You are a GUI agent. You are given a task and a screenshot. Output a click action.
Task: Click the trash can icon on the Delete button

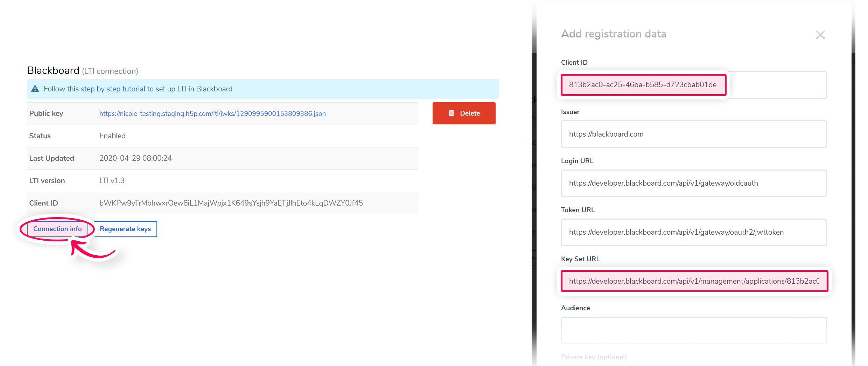pos(451,113)
